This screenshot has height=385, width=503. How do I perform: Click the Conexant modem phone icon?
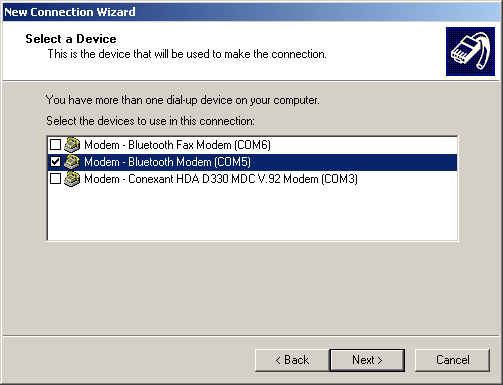(72, 179)
